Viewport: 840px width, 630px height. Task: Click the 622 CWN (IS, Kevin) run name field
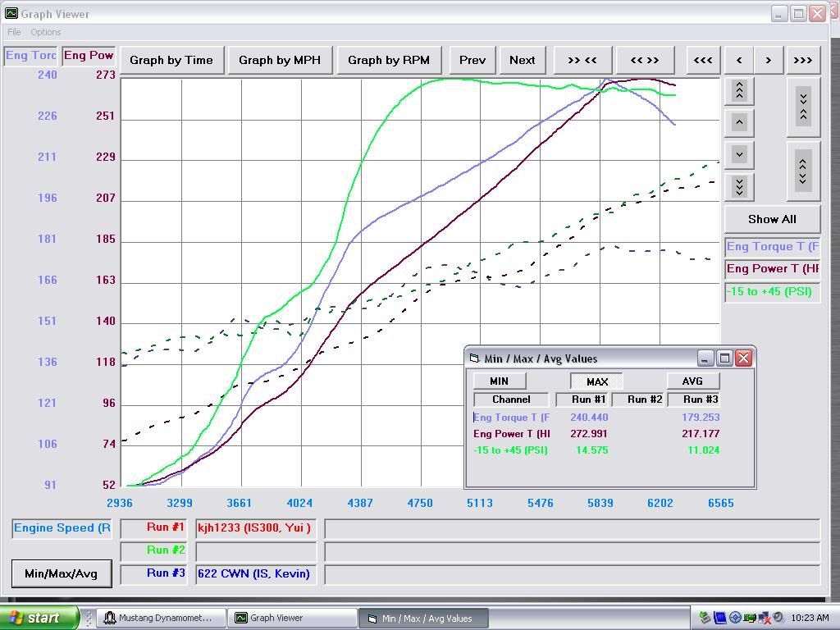256,574
